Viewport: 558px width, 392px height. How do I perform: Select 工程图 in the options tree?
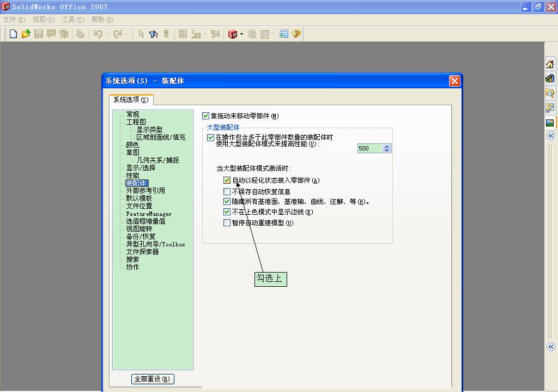point(136,122)
